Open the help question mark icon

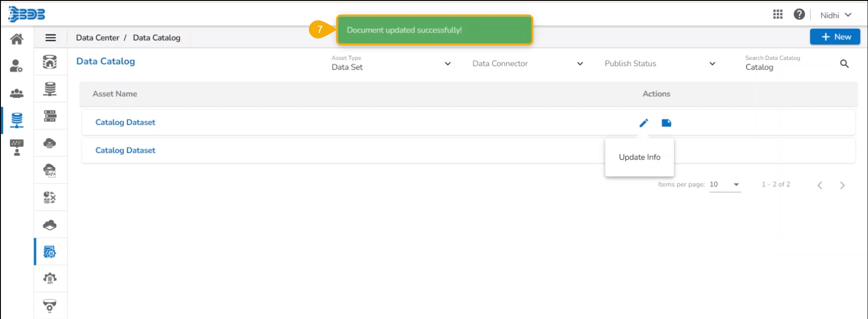pyautogui.click(x=799, y=14)
